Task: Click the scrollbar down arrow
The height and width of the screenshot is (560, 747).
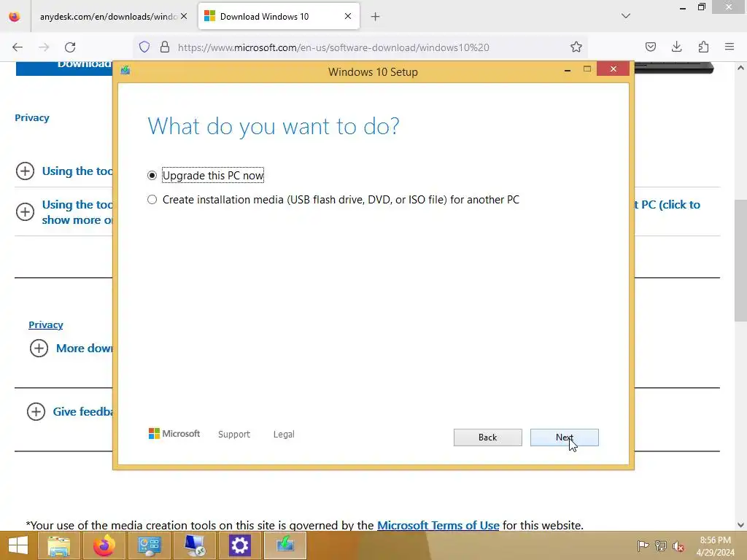Action: [740, 525]
